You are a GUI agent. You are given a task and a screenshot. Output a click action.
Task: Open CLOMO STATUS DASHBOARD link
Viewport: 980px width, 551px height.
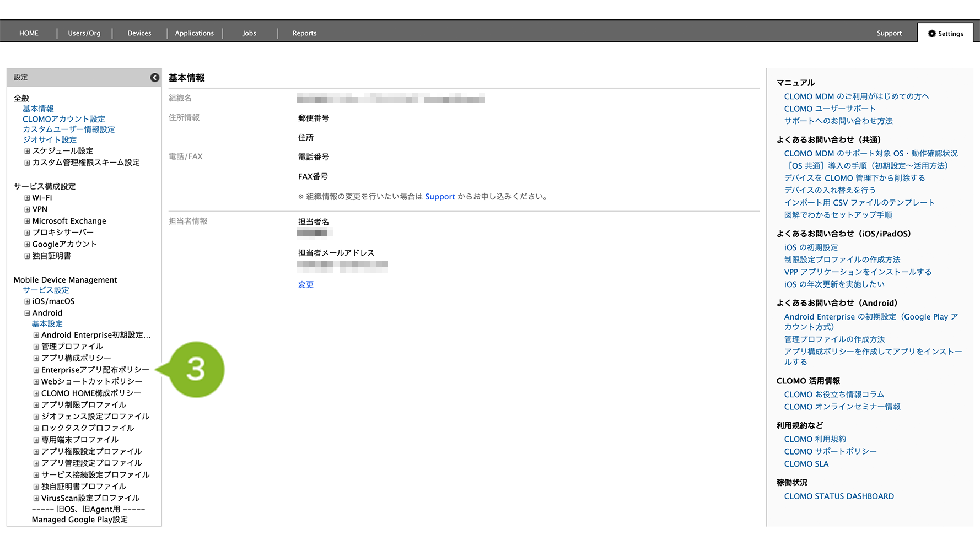pos(838,496)
